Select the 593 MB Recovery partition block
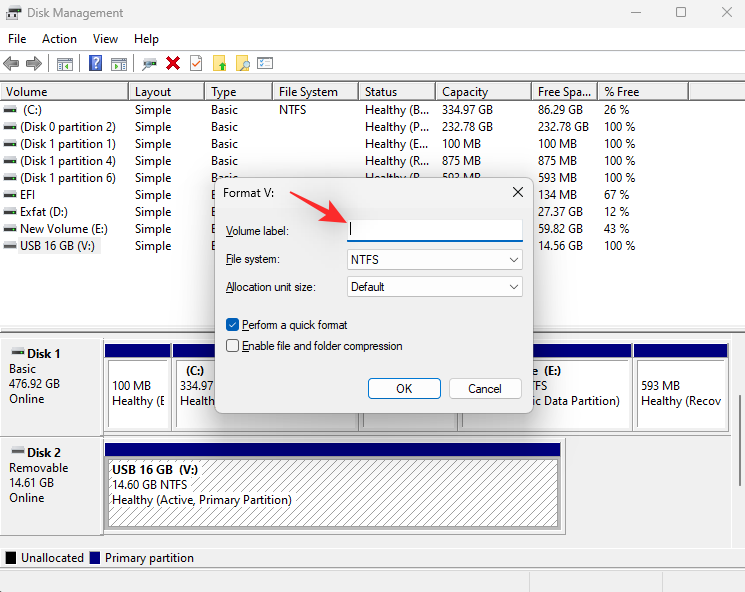 click(x=681, y=393)
